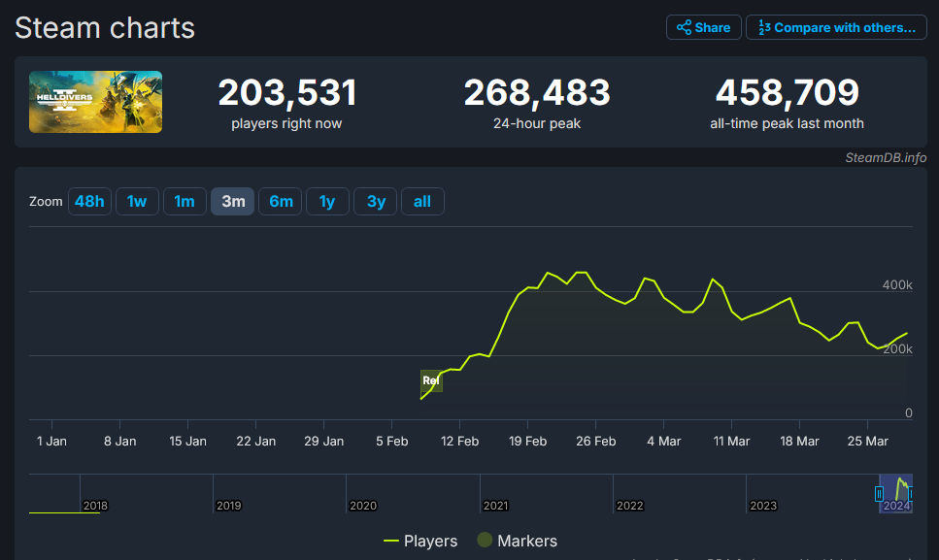The image size is (939, 560).
Task: Click 2022 in the navigator timeline
Action: (x=630, y=506)
